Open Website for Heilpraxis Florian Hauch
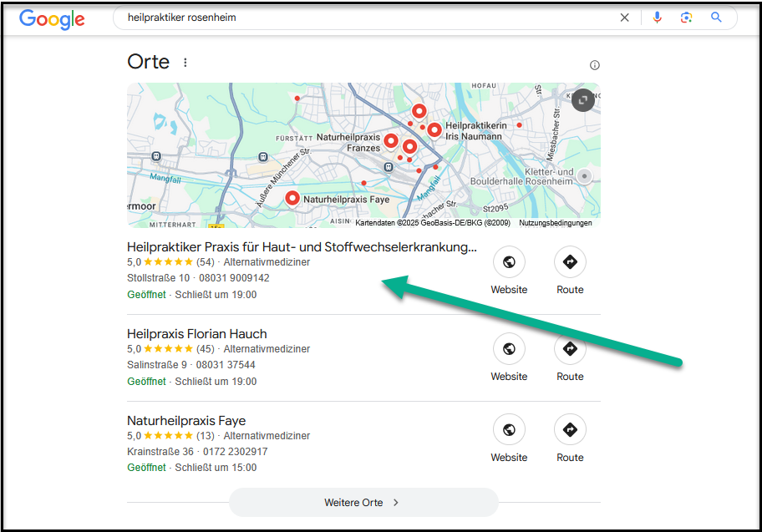 pyautogui.click(x=509, y=357)
